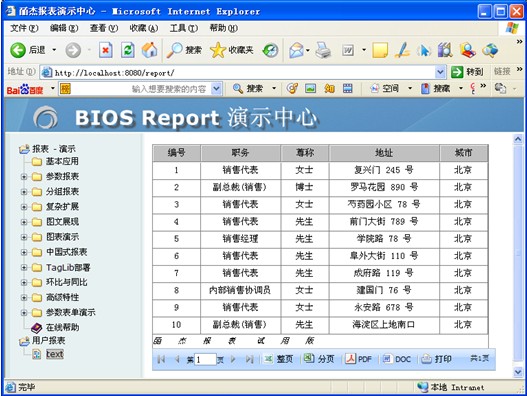Expand the TagLib部署 tree folder
The image size is (527, 396).
point(24,267)
